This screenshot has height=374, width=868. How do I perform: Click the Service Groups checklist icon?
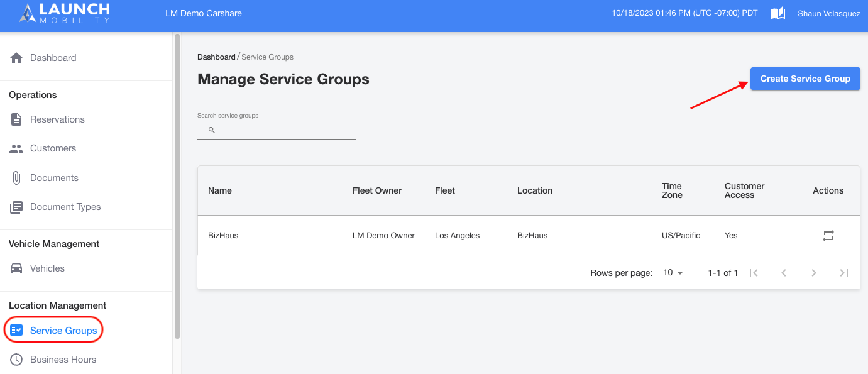pos(16,330)
